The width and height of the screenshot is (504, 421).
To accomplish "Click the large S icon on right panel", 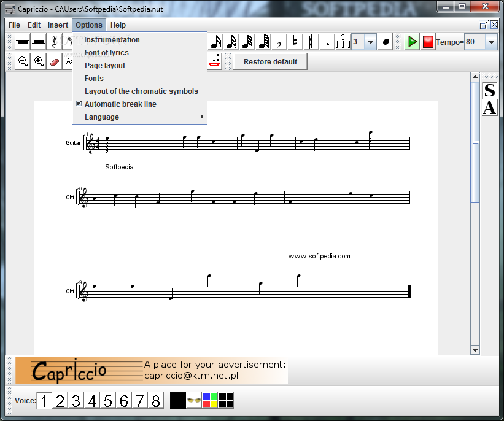I will [489, 90].
